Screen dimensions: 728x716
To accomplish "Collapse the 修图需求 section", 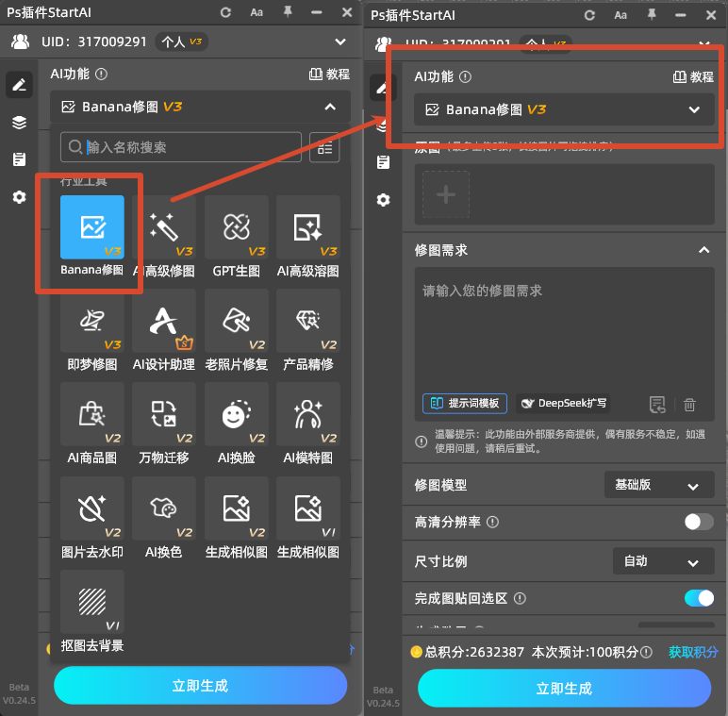I will [x=703, y=250].
